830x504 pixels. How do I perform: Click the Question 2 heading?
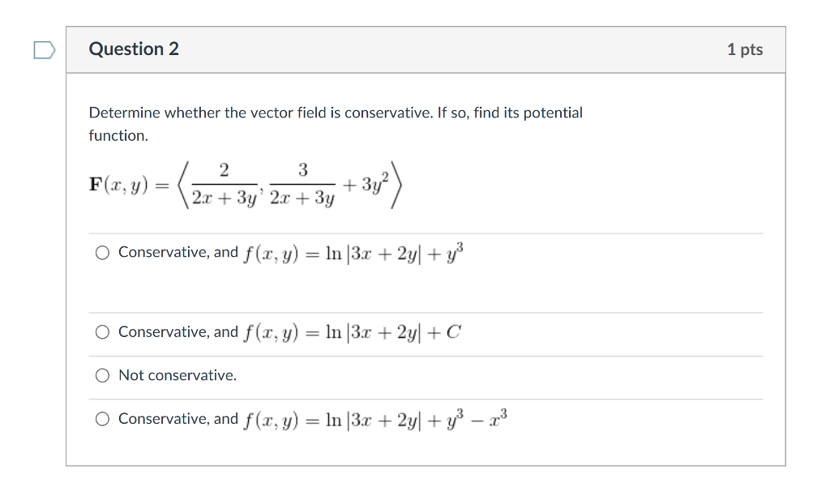click(134, 49)
